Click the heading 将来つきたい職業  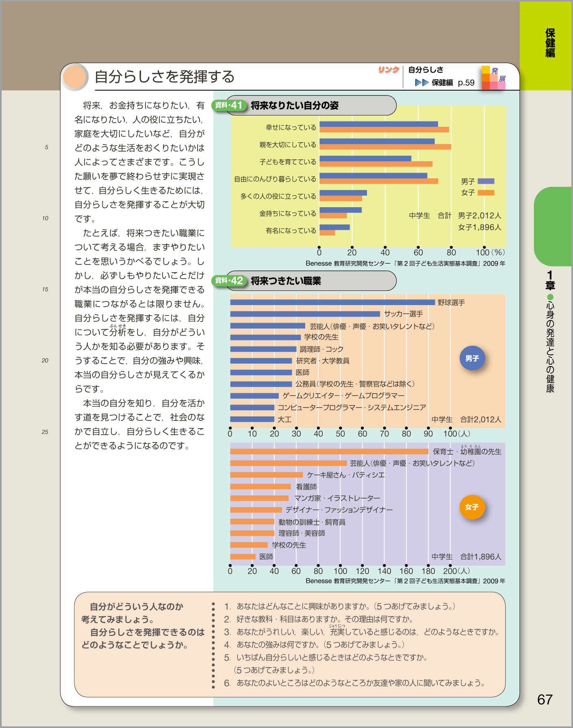click(x=286, y=281)
